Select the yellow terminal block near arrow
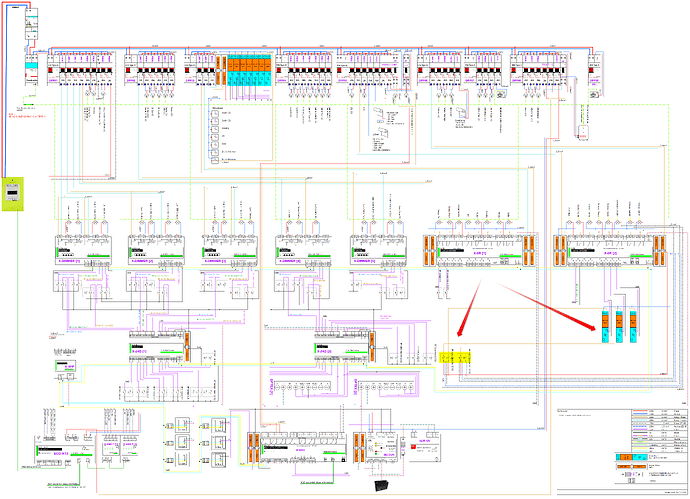This screenshot has width=690, height=499. click(455, 357)
